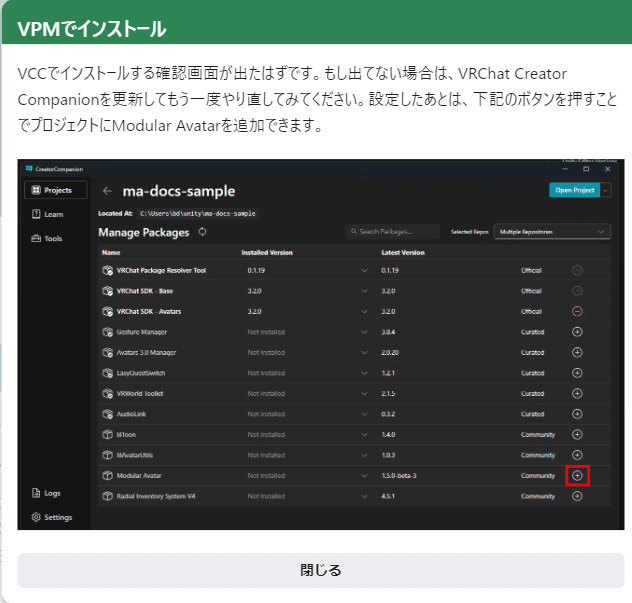632x603 pixels.
Task: Click package icon of Radial Inventory System V4
Action: coord(107,496)
